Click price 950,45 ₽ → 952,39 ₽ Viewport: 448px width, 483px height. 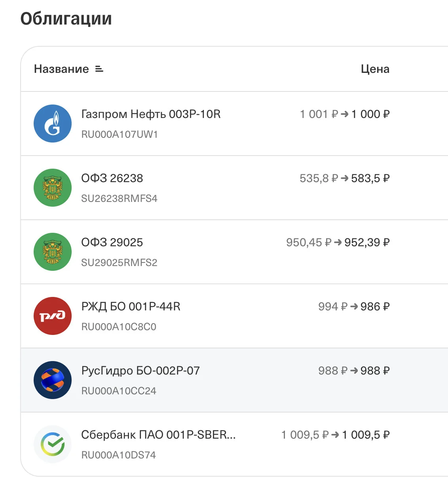pos(338,242)
